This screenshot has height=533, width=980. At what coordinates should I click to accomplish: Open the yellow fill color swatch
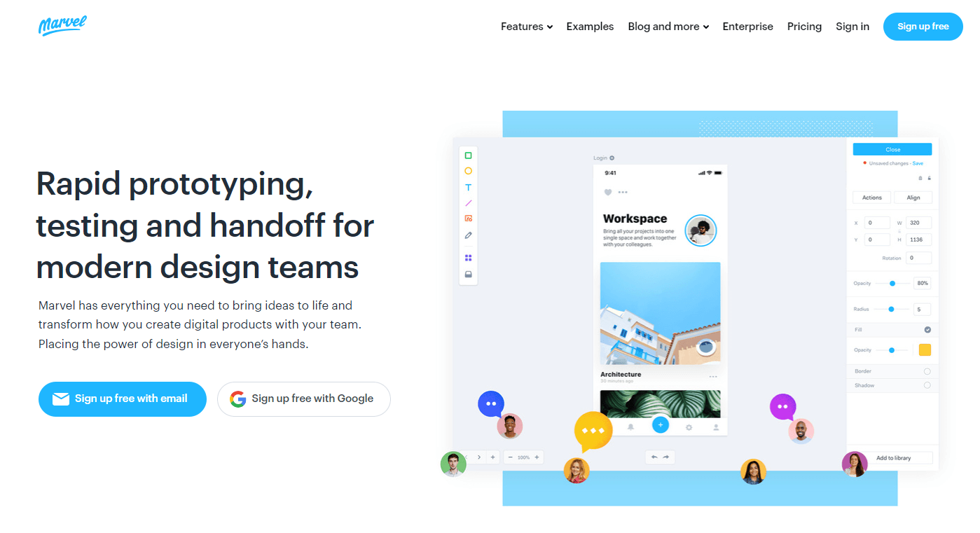click(x=925, y=350)
